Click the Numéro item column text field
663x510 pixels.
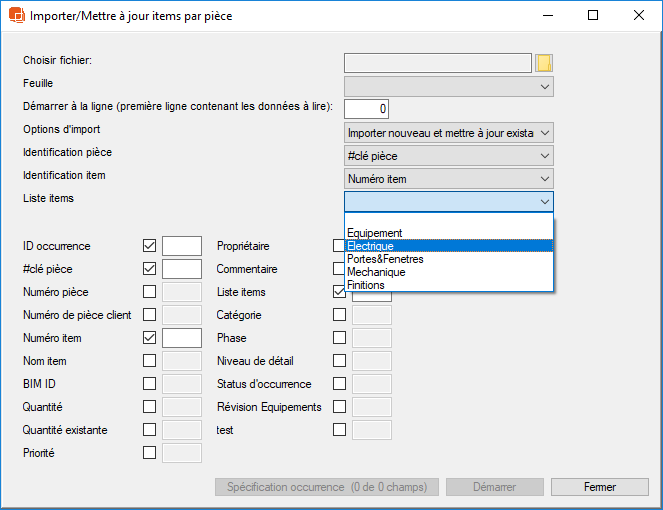pos(182,338)
